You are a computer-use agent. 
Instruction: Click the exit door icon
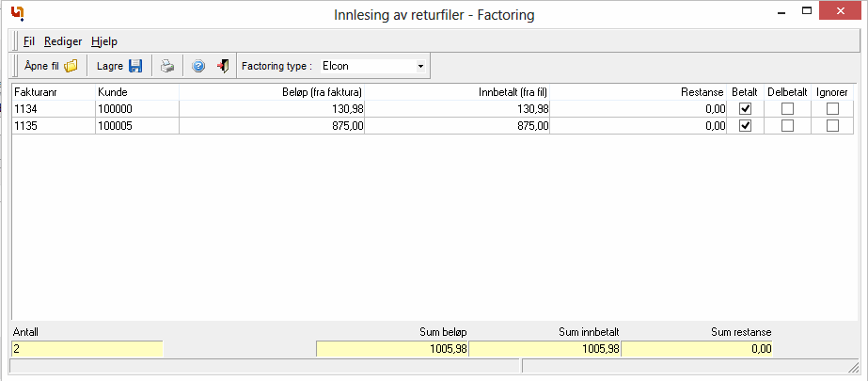(x=223, y=67)
